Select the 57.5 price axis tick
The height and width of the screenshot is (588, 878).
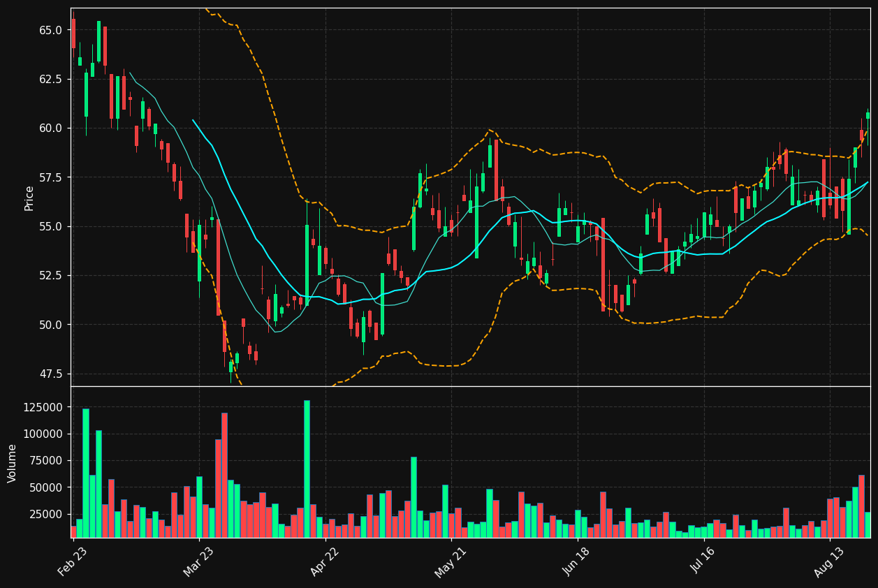click(x=50, y=177)
